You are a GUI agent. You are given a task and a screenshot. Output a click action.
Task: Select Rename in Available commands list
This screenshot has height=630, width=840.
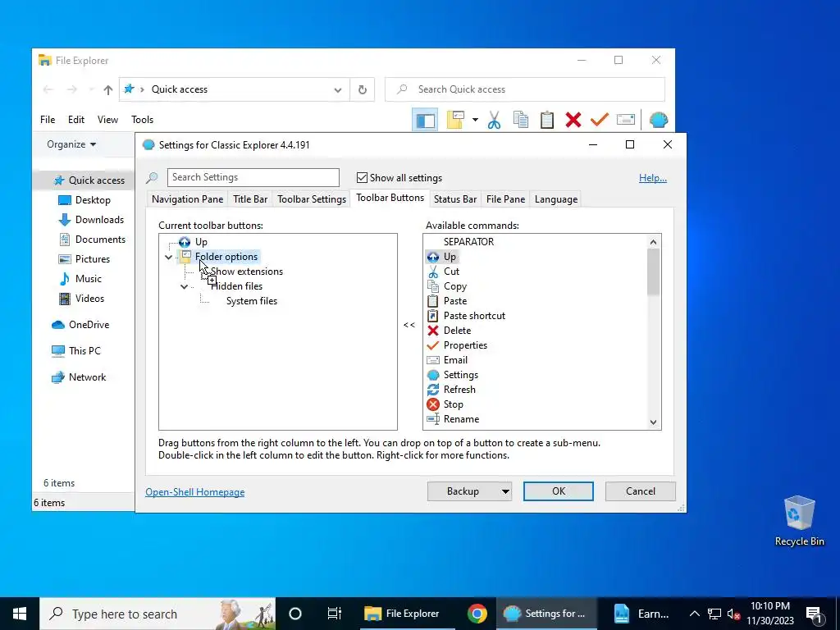(461, 419)
